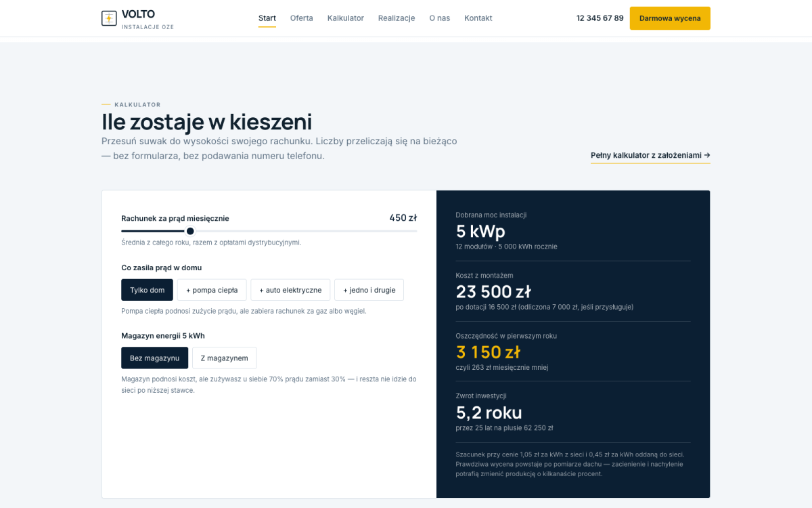Image resolution: width=812 pixels, height=508 pixels.
Task: Select + auto elektryczne option
Action: tap(290, 290)
